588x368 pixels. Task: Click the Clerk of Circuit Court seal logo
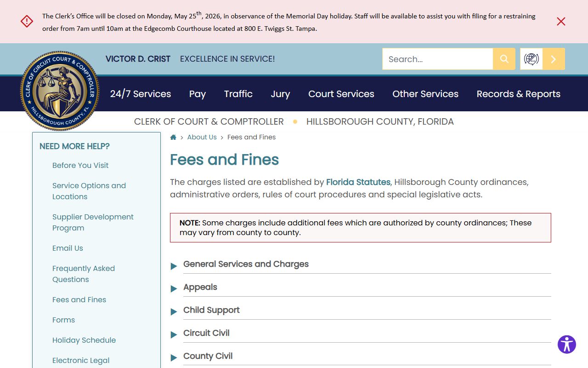coord(60,91)
